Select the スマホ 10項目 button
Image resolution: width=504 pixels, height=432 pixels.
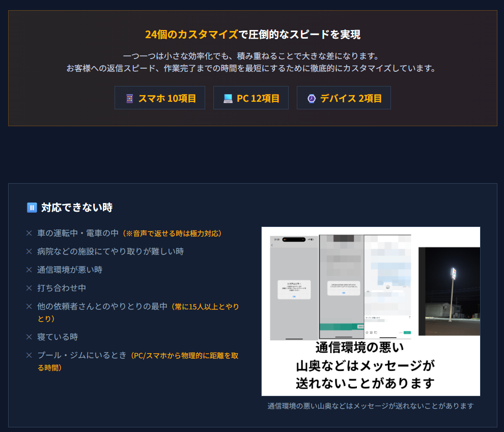pos(159,98)
